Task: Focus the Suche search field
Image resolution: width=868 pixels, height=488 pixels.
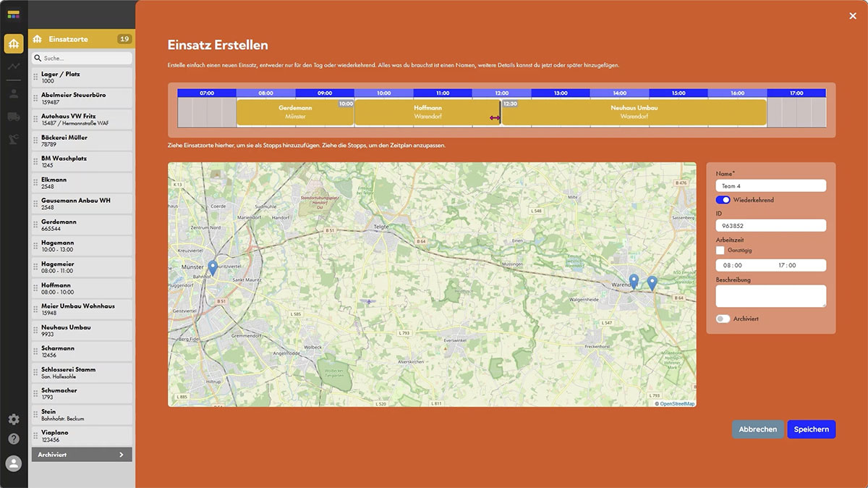Action: pyautogui.click(x=82, y=58)
